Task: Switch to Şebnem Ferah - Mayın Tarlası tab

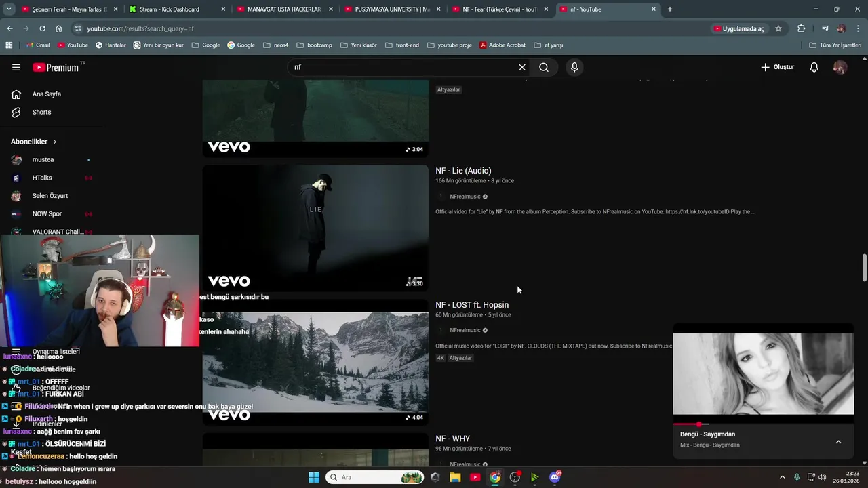Action: [70, 9]
